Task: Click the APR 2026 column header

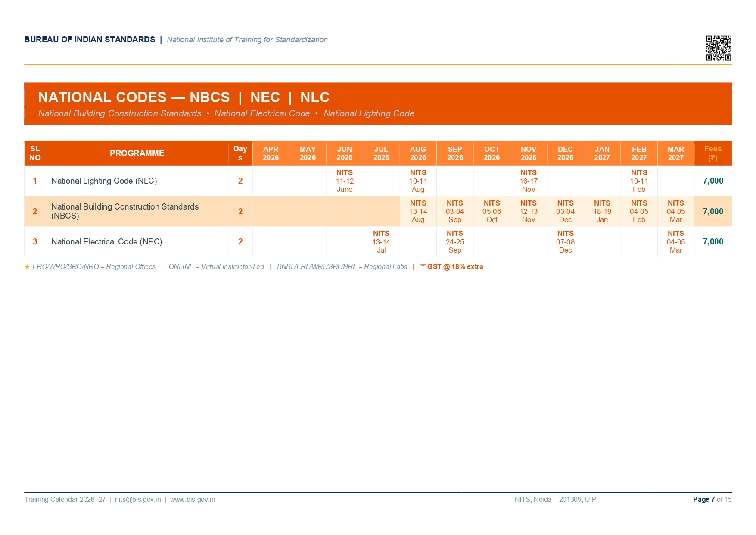Action: tap(271, 153)
